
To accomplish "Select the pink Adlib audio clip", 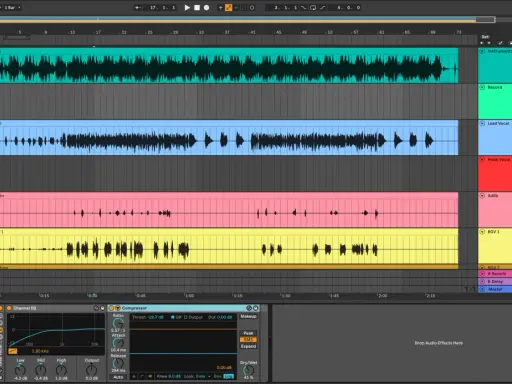I will [229, 210].
